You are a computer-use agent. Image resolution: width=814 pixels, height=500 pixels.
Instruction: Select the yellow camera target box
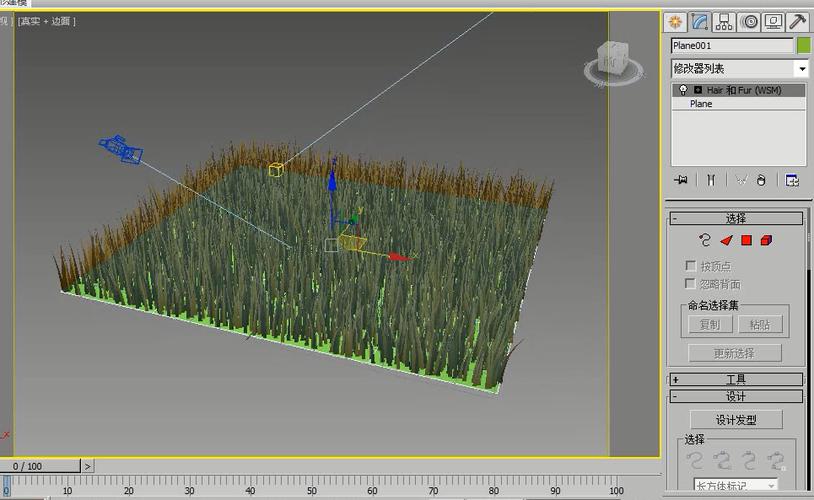coord(276,170)
